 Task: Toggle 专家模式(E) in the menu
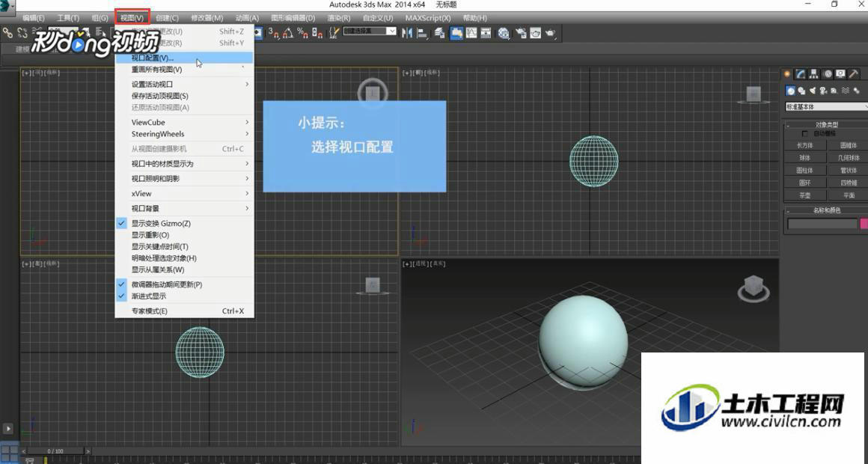pyautogui.click(x=184, y=311)
